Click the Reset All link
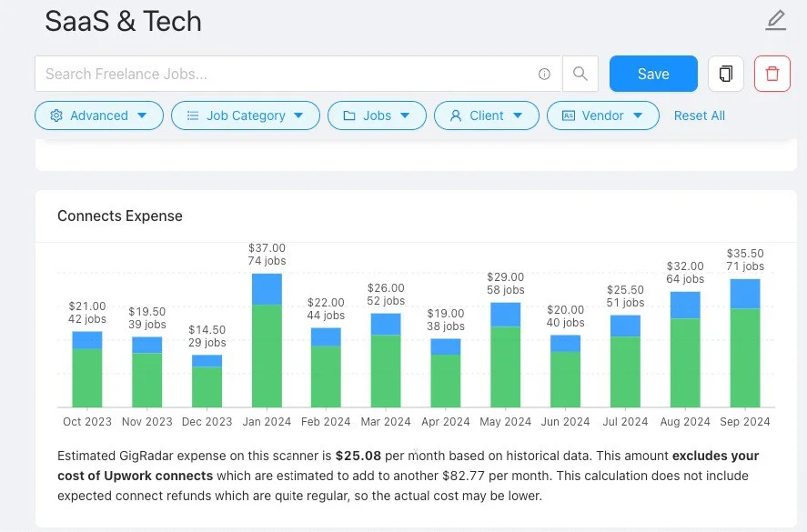The width and height of the screenshot is (807, 532). pyautogui.click(x=699, y=115)
